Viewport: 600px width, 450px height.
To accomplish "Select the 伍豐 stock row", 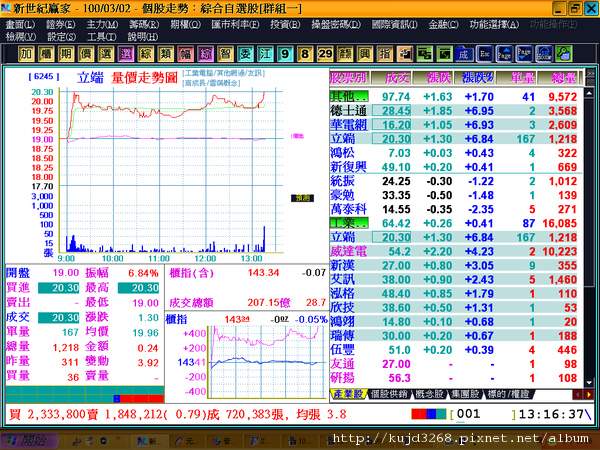I will point(456,350).
